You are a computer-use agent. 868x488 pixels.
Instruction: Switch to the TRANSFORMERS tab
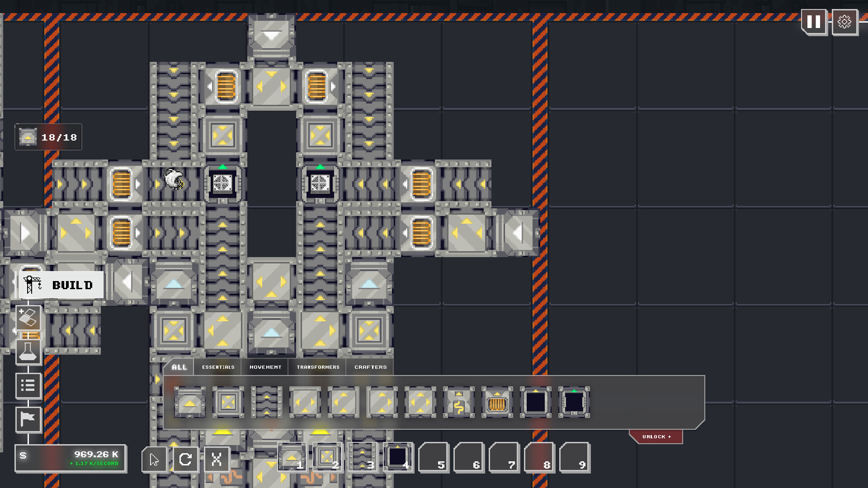pos(317,367)
